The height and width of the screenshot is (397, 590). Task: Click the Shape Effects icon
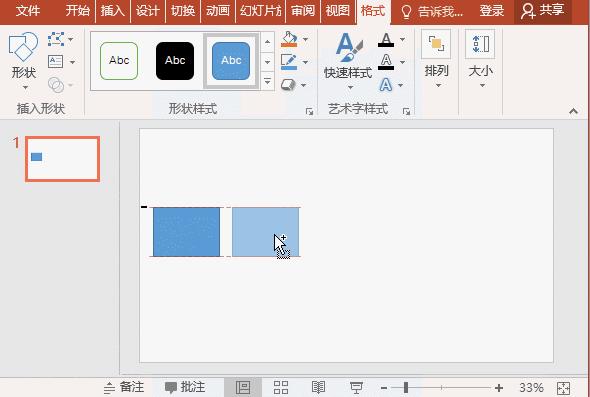click(x=288, y=85)
